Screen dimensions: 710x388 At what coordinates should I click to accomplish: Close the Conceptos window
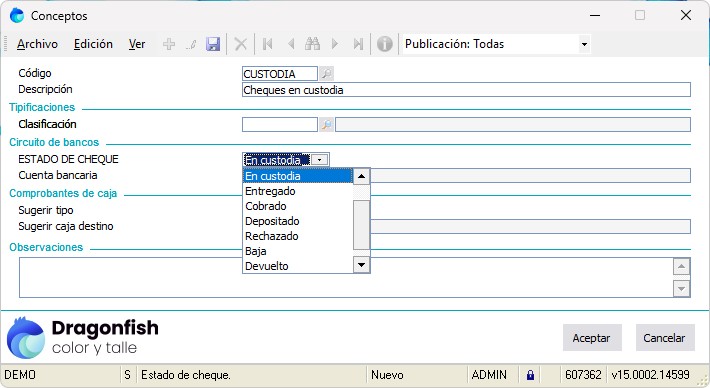(686, 15)
